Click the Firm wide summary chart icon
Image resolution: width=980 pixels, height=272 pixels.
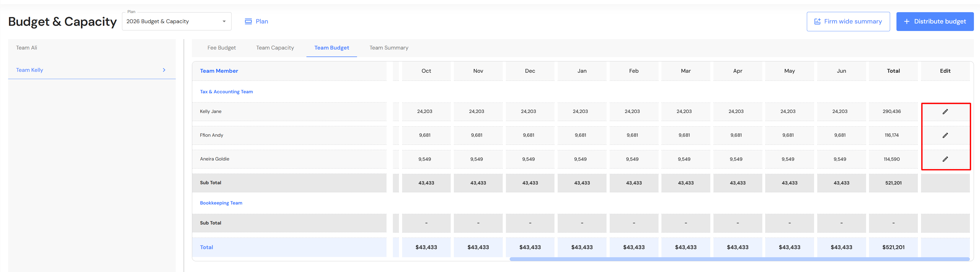[817, 22]
